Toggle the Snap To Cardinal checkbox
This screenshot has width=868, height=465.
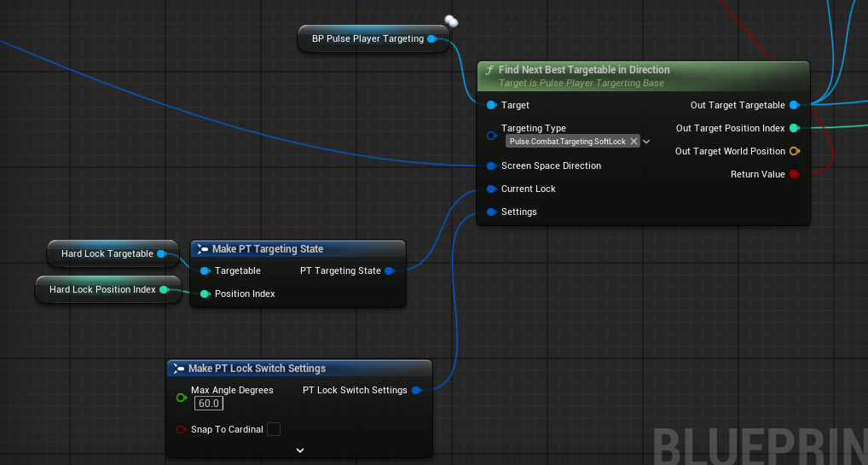[274, 429]
